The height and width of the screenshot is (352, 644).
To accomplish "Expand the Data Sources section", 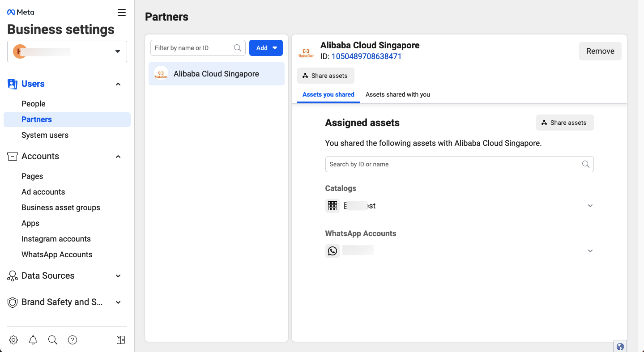I will click(118, 276).
